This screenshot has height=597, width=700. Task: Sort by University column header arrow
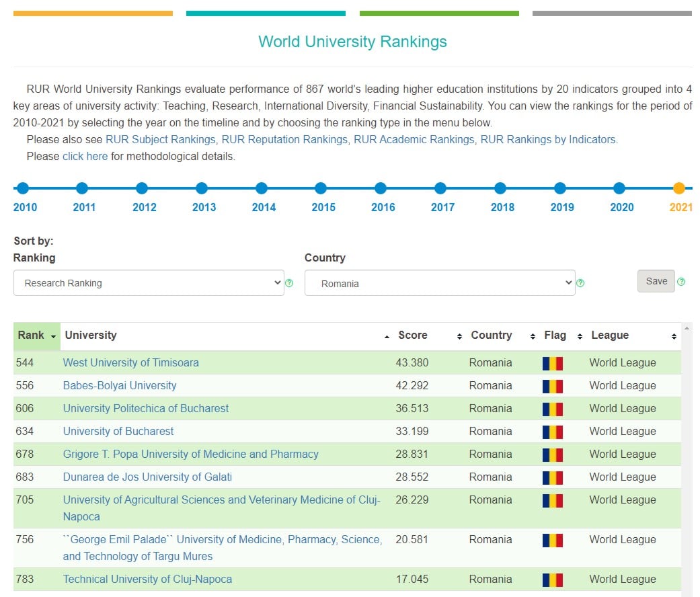click(x=387, y=336)
